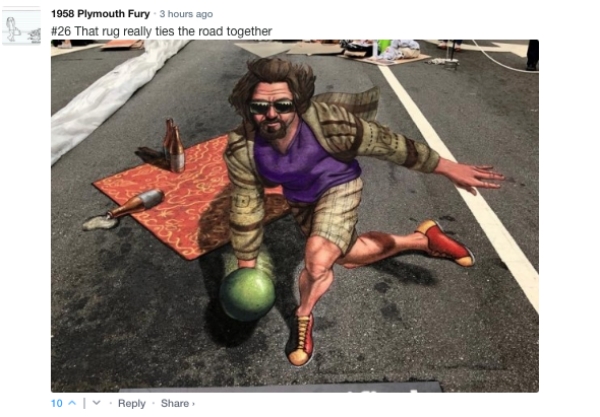Click the man's dark sunglasses in the artwork
The image size is (600, 417).
[x=272, y=106]
